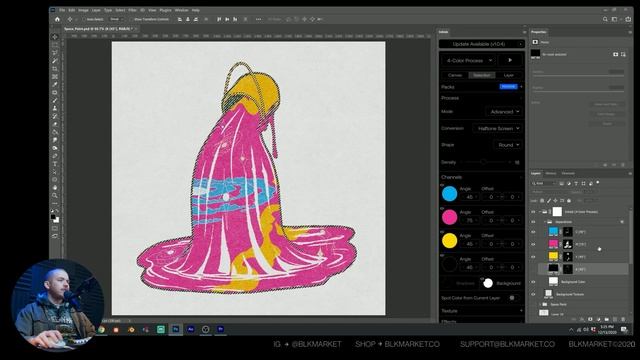640x360 pixels.
Task: Expand the Texture section plus icon
Action: click(521, 311)
